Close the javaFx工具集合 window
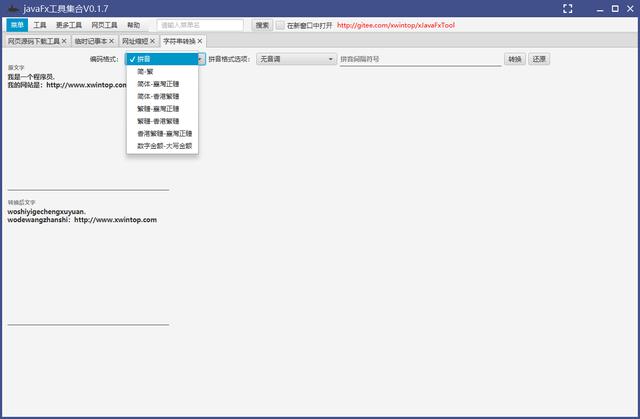The height and width of the screenshot is (419, 640). (x=631, y=9)
